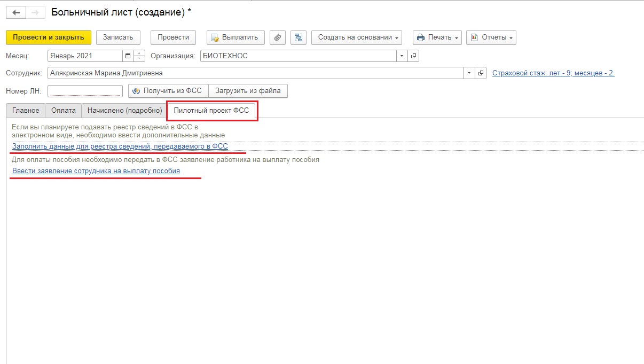This screenshot has height=364, width=644.
Task: Click the Номер ЛН input field
Action: point(85,91)
